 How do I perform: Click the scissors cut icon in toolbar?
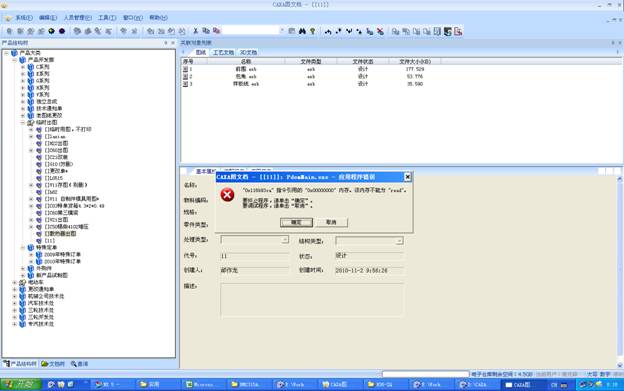[195, 31]
